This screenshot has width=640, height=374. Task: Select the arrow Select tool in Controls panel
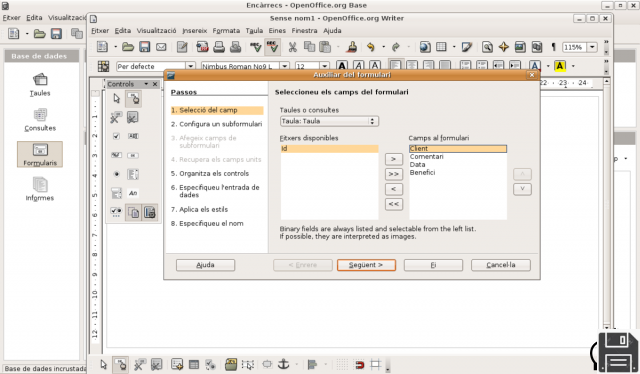[116, 98]
